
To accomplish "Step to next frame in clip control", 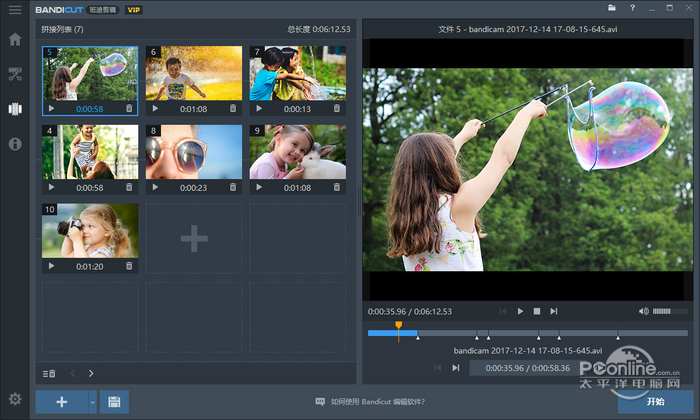I will (455, 368).
